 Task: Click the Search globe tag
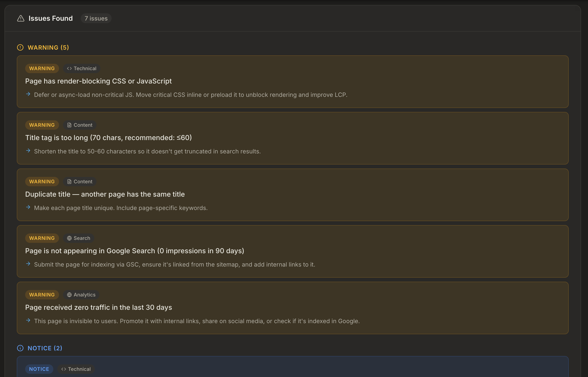[78, 238]
